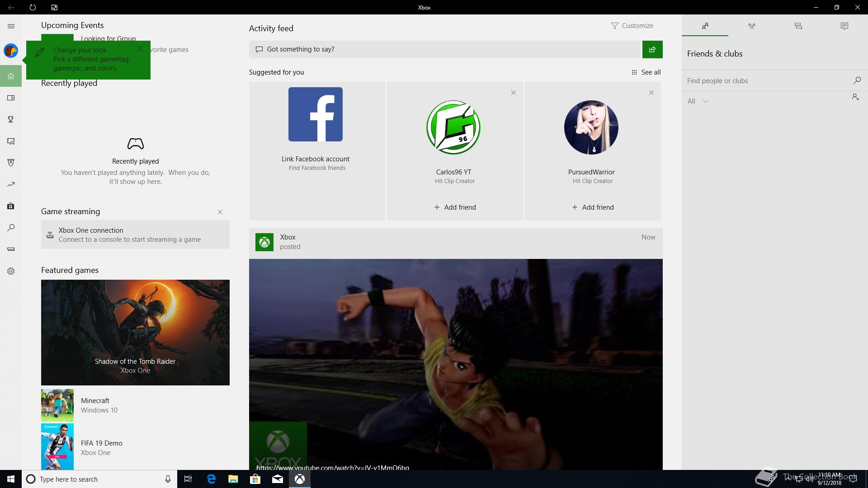Switch to Friends tab in right panel
This screenshot has height=488, width=868.
pos(705,26)
